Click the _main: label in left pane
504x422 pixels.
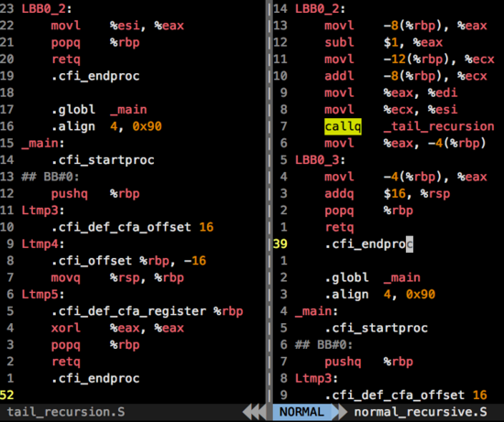43,143
